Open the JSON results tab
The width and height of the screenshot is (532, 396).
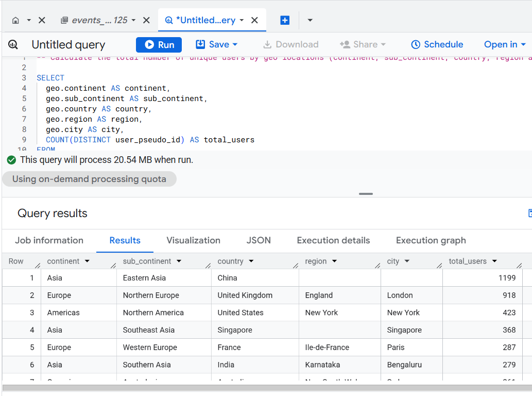click(259, 240)
